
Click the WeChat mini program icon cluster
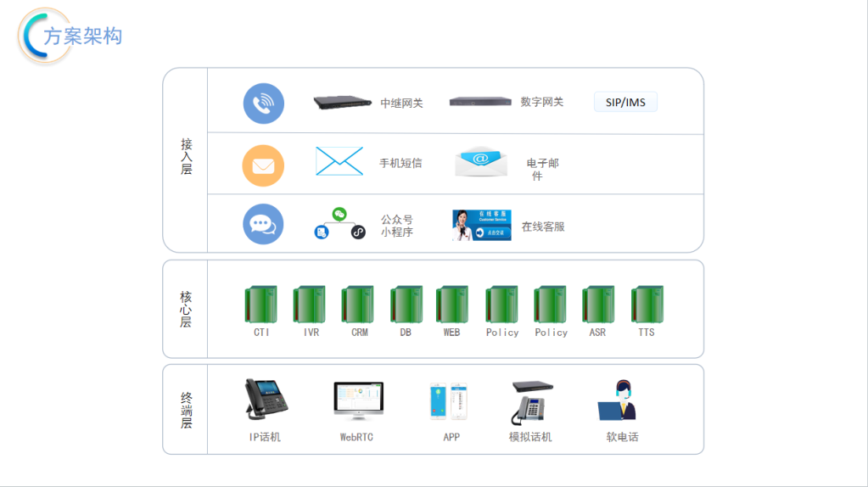(339, 223)
